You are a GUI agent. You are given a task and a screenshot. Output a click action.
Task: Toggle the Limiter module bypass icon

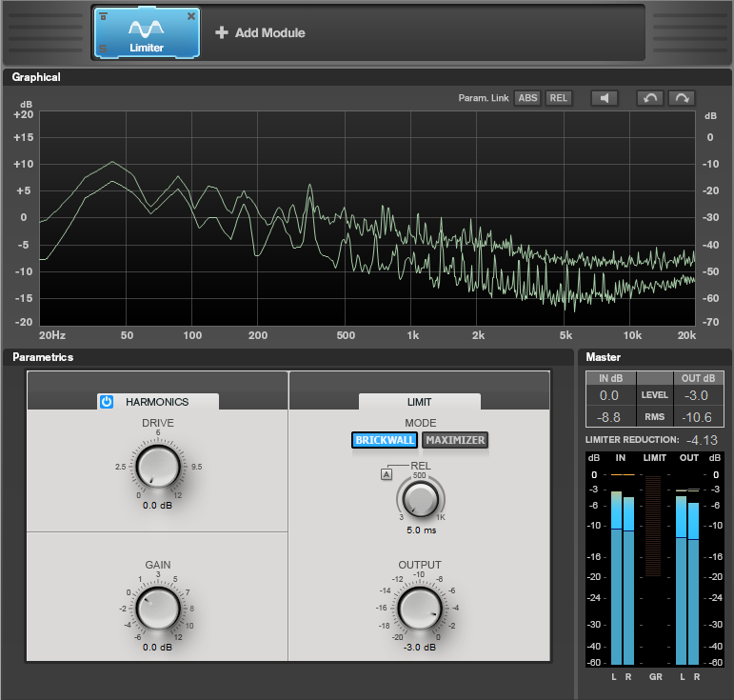(x=104, y=16)
